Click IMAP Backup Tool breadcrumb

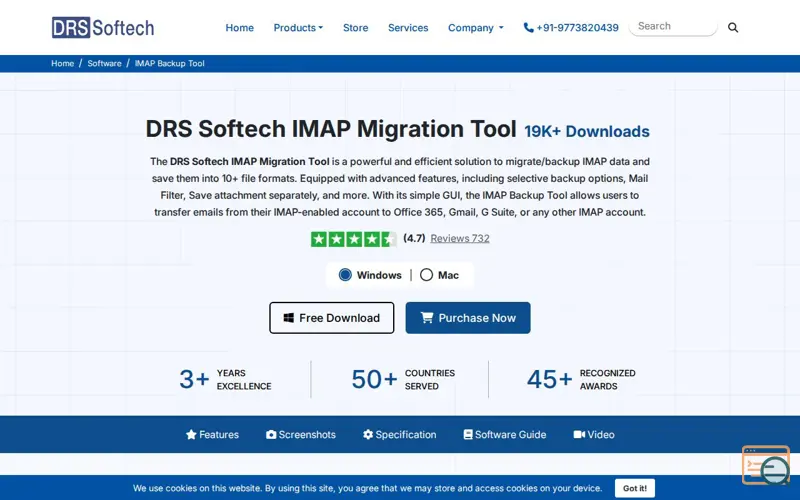pos(169,63)
